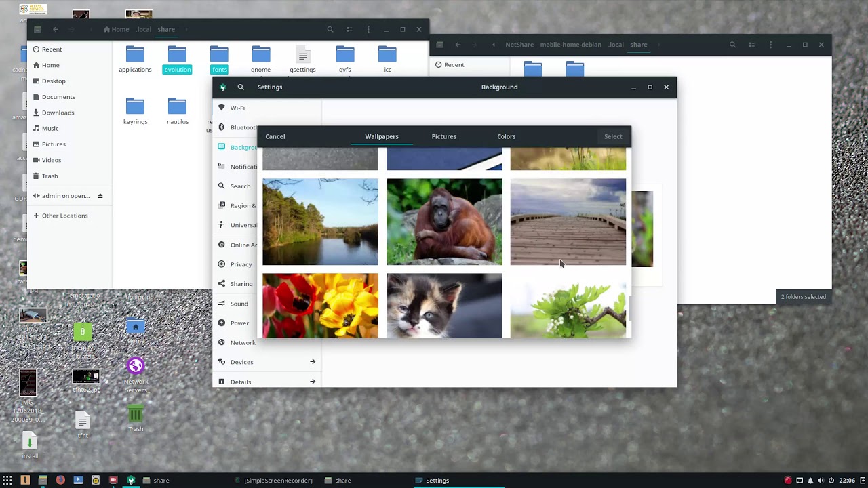
Task: Click the Home breadcrumb in front file manager
Action: 116,29
